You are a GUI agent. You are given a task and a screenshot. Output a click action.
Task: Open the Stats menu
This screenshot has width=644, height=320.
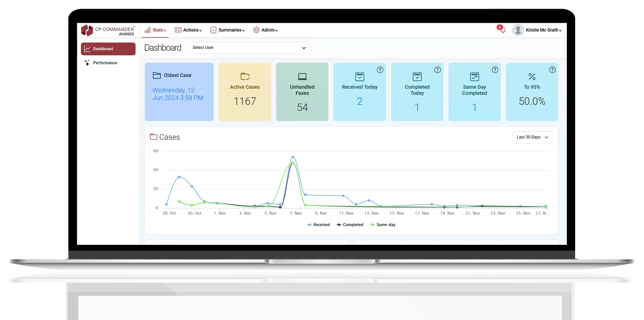point(155,30)
